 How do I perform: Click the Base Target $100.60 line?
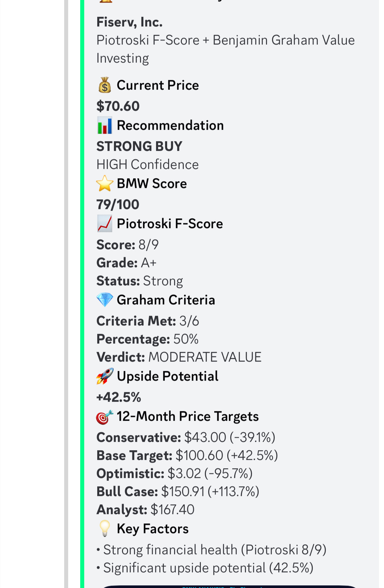click(187, 456)
